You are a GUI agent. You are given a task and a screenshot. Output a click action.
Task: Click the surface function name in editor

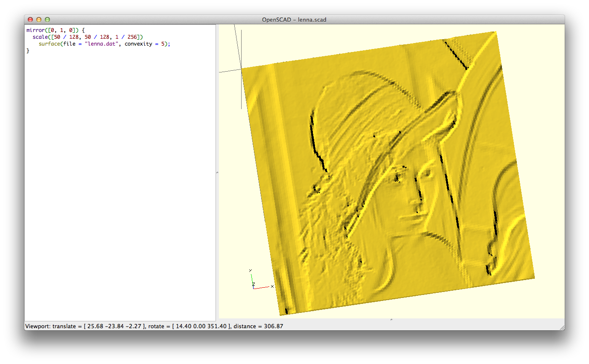point(50,44)
